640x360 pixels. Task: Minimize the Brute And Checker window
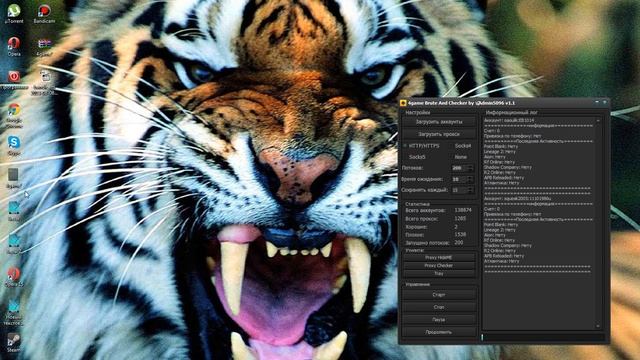(x=597, y=102)
